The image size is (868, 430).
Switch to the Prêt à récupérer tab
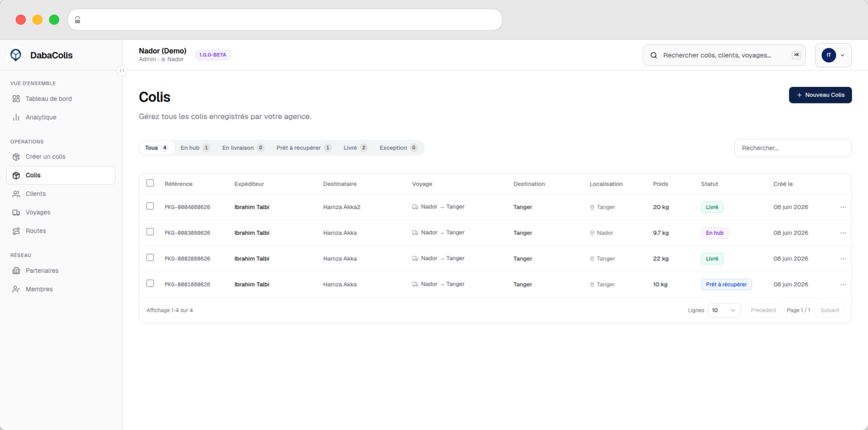pos(304,148)
